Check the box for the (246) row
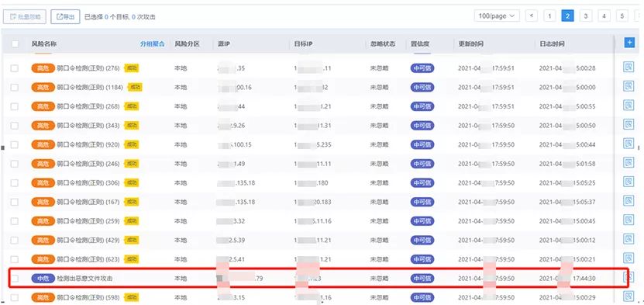The image size is (644, 305). (x=15, y=164)
